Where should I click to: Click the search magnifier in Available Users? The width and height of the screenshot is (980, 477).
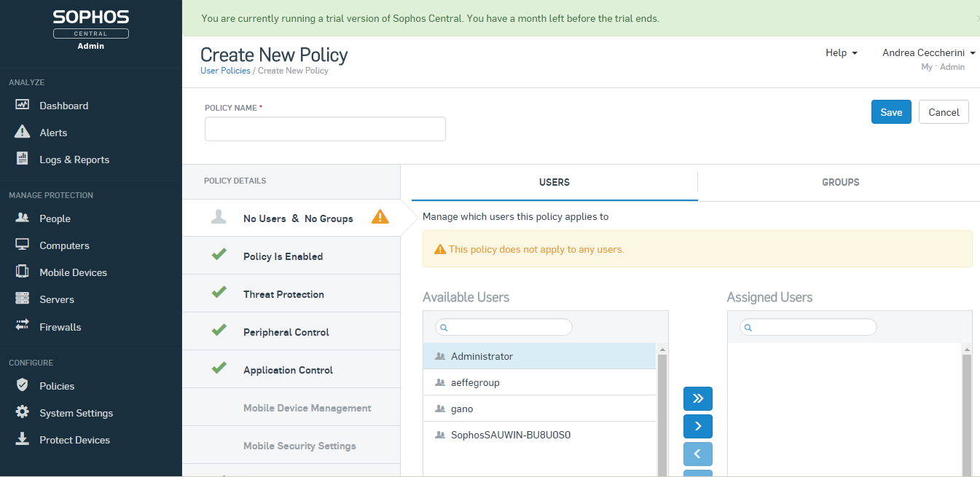444,328
